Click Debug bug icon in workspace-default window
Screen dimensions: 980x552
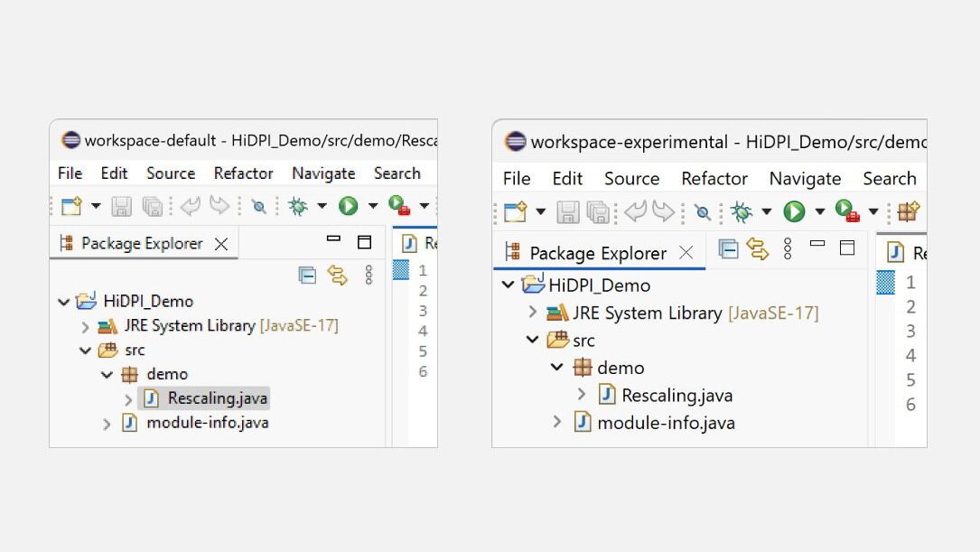pyautogui.click(x=297, y=206)
